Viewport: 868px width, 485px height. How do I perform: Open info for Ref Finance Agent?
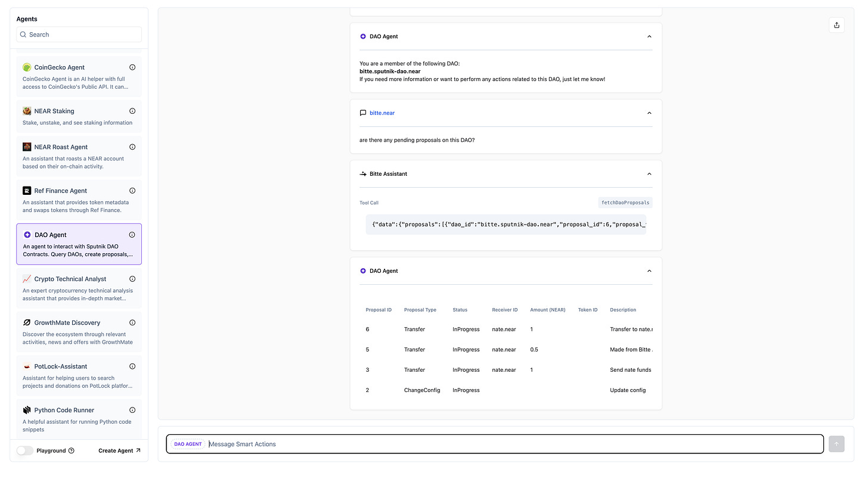coord(132,191)
